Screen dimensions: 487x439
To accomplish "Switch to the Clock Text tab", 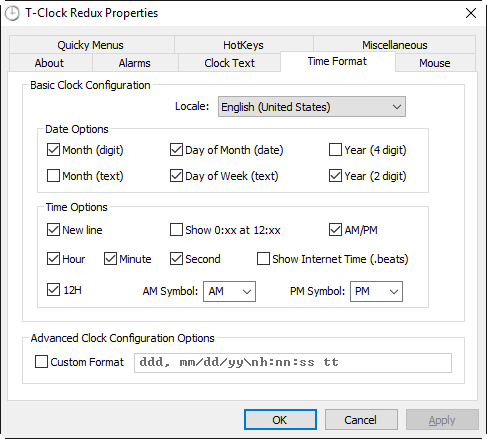I will (229, 63).
